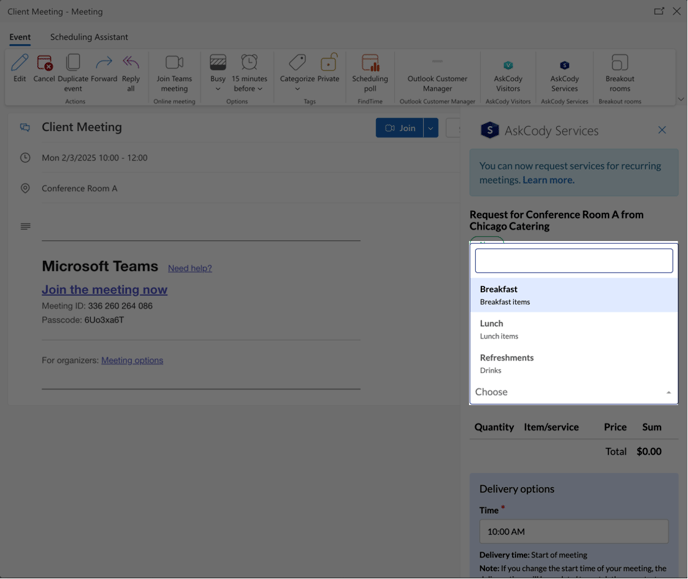The width and height of the screenshot is (688, 579).
Task: Click the Total $0.00 value
Action: tap(649, 451)
